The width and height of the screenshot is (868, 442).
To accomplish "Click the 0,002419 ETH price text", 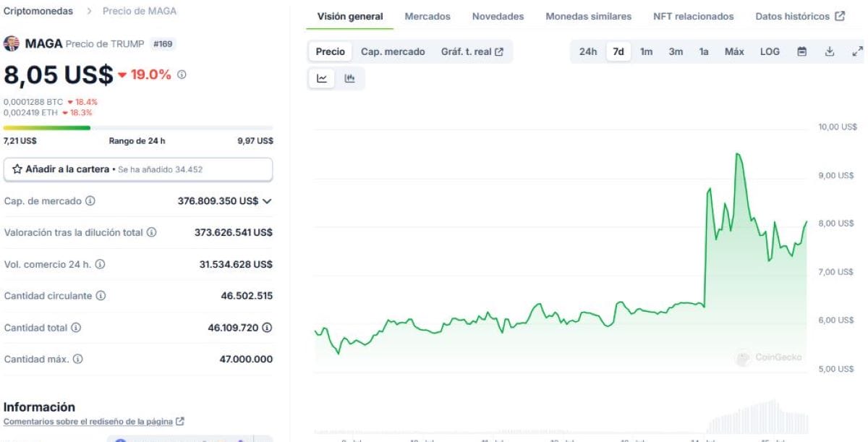I will [31, 113].
